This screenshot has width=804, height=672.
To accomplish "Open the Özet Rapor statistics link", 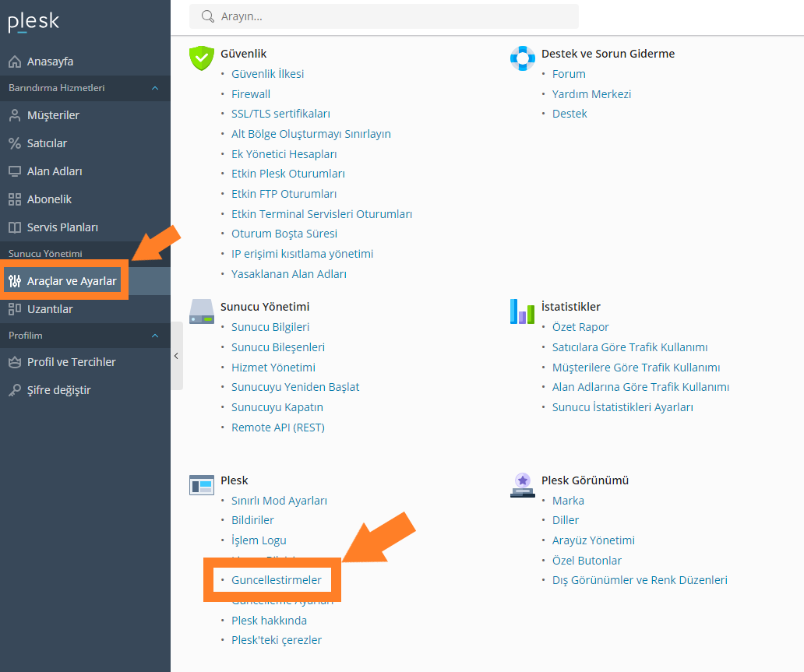I will pos(580,327).
